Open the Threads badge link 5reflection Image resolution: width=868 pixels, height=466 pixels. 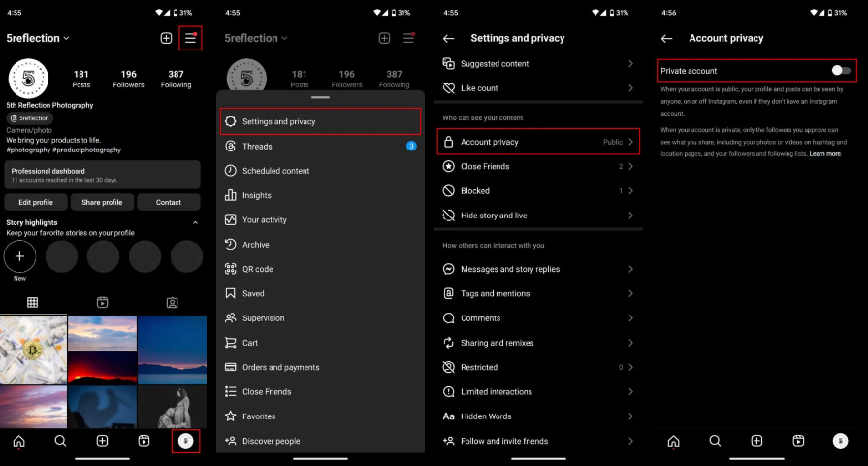(x=30, y=118)
